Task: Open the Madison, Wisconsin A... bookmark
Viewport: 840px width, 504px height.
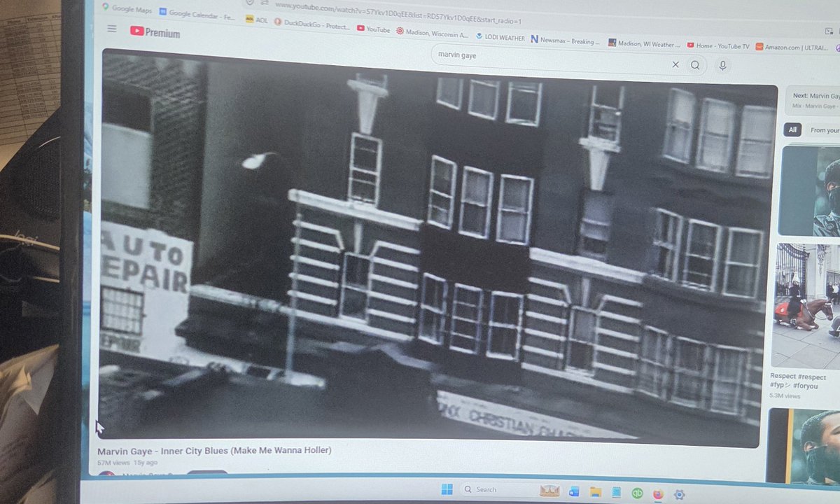Action: [431, 32]
